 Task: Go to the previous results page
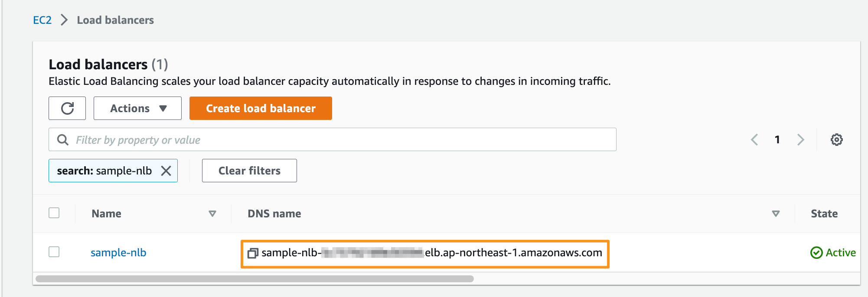click(754, 139)
